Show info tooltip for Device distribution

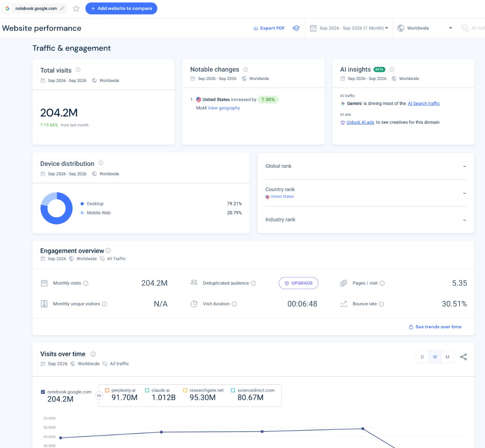[x=101, y=163]
